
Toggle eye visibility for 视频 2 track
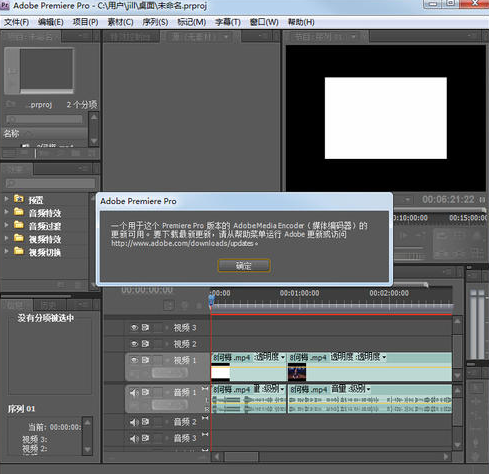click(134, 344)
